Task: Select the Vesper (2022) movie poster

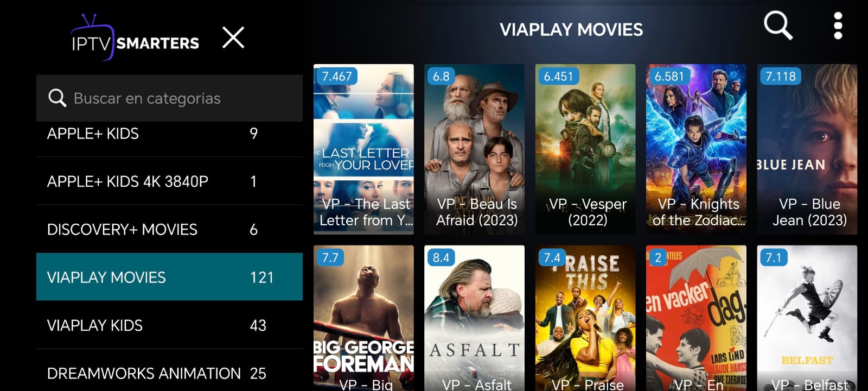Action: pyautogui.click(x=585, y=149)
